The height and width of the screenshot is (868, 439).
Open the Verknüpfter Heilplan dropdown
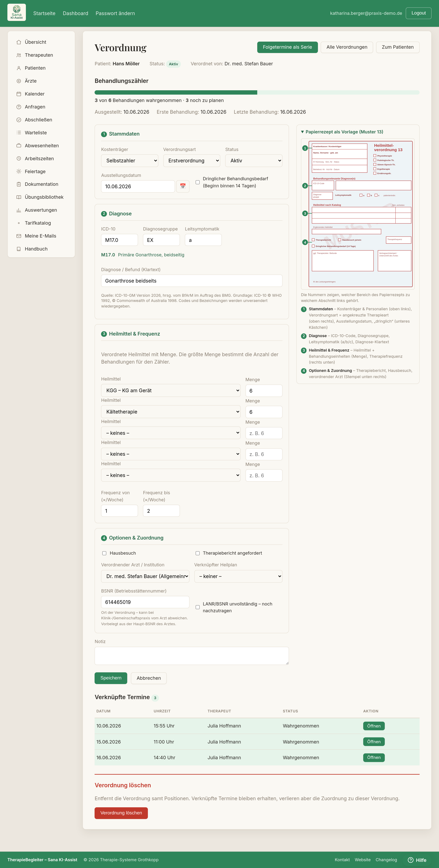(x=238, y=576)
